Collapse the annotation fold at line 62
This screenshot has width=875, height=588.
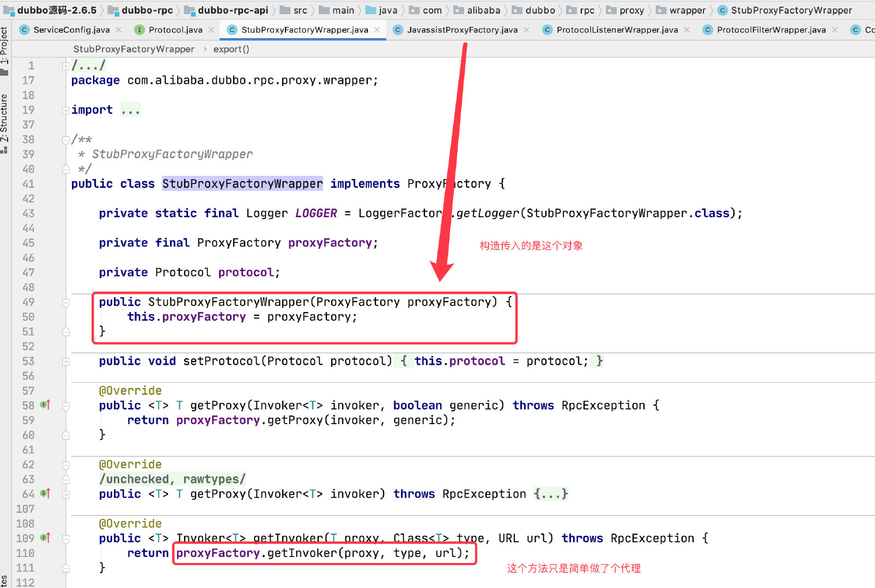pyautogui.click(x=66, y=465)
